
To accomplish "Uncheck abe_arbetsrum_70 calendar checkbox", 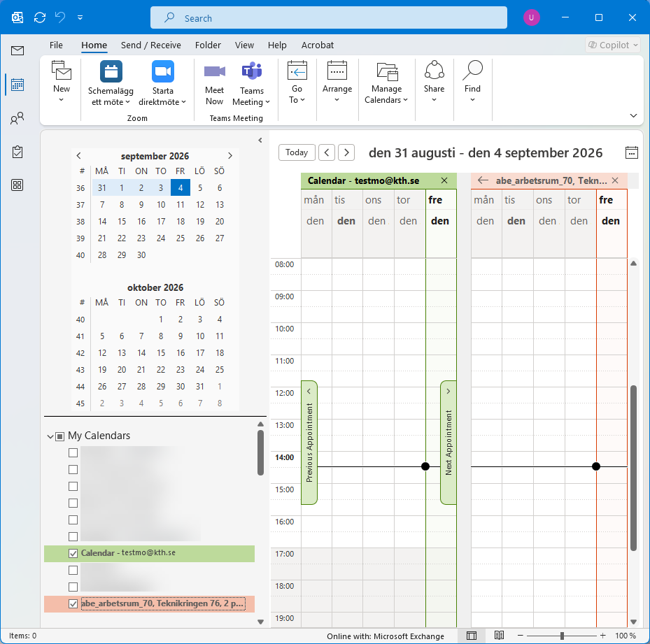I will pos(73,604).
